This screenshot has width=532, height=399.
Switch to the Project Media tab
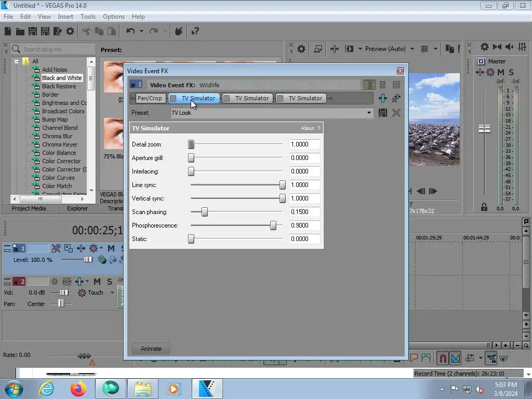29,208
